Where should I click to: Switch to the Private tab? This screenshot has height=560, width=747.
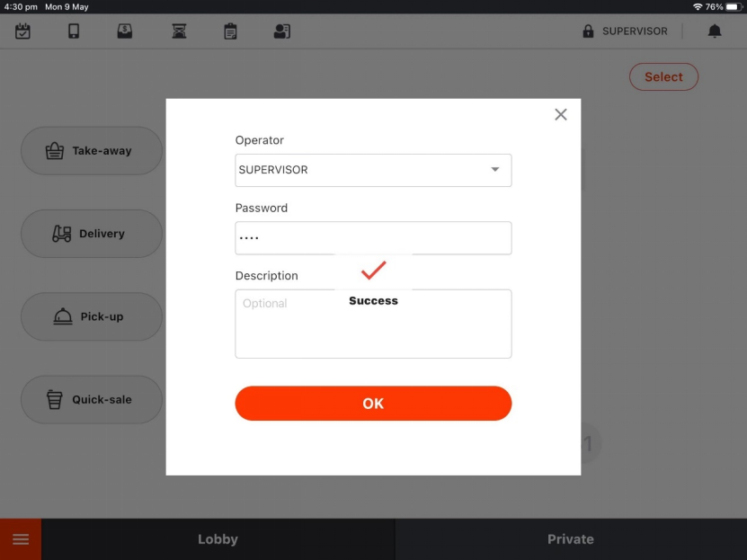[570, 539]
